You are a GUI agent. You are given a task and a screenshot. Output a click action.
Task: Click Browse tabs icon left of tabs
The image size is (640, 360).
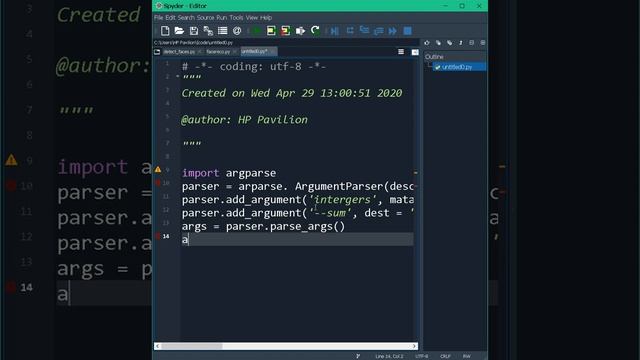(157, 52)
